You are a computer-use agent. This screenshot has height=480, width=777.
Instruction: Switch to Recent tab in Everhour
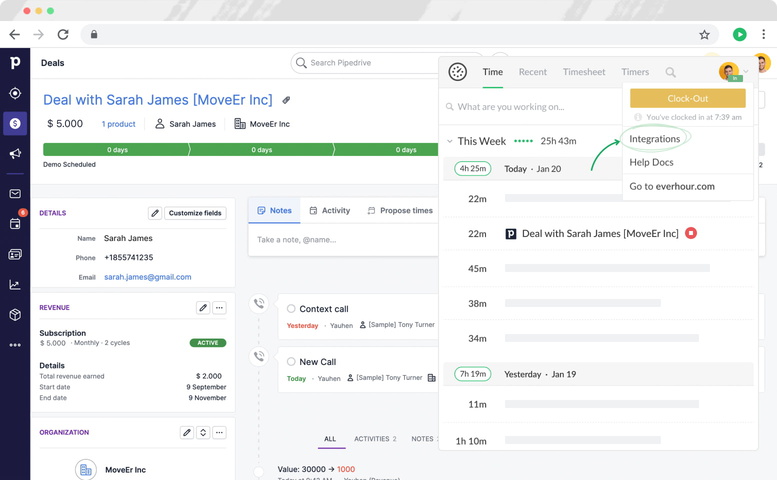[x=533, y=72]
